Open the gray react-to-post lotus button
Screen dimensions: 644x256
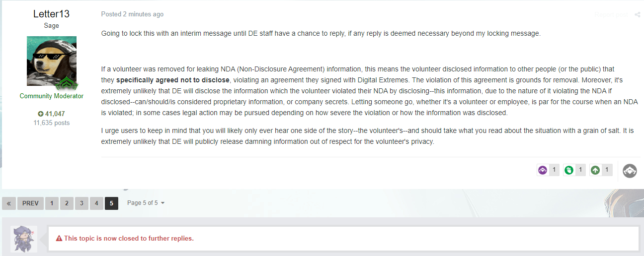pyautogui.click(x=630, y=171)
